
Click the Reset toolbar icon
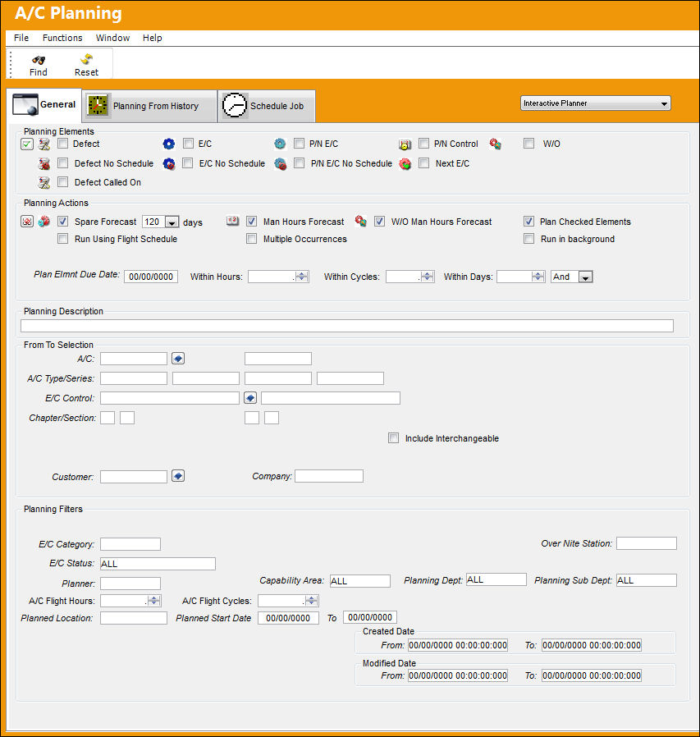coord(86,59)
